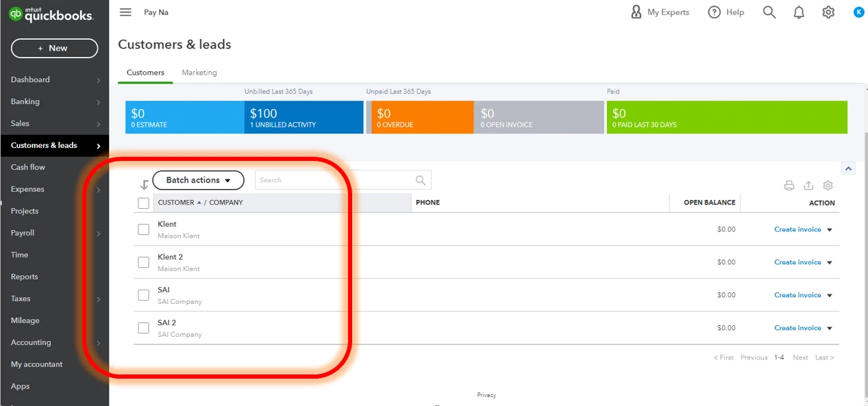Create invoice for SAI
Viewport: 868px width, 406px height.
[797, 295]
